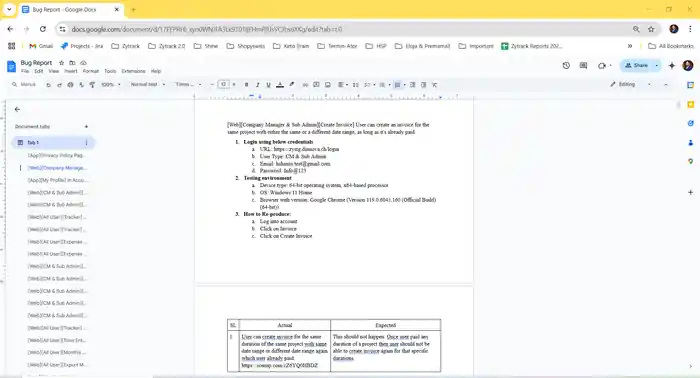Viewport: 700px width, 378px height.
Task: Open the Edit menu
Action: [39, 71]
